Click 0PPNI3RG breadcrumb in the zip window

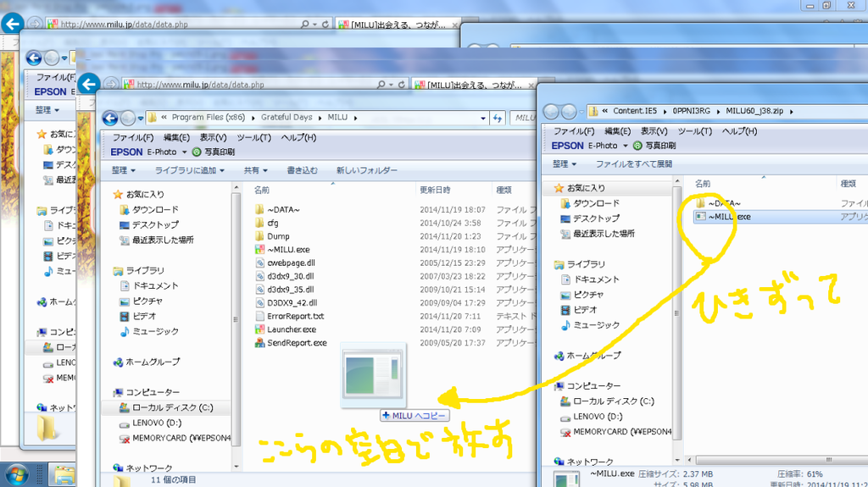pyautogui.click(x=692, y=111)
